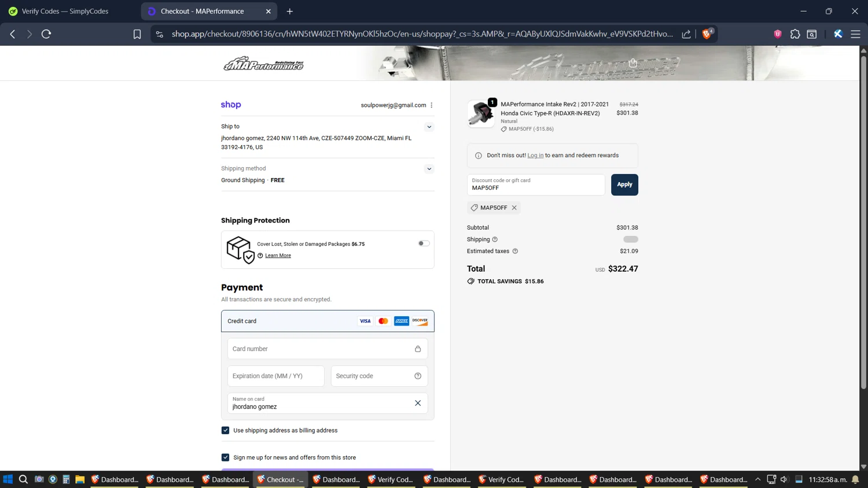This screenshot has width=868, height=488.
Task: Click the Name on card field
Action: click(x=328, y=403)
